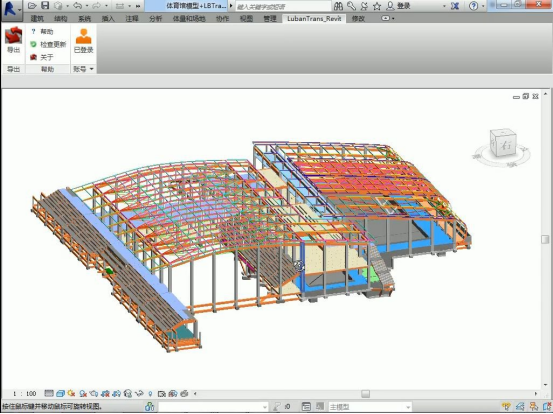
Task: Click the Rendering dialog teapot icon
Action: click(94, 393)
